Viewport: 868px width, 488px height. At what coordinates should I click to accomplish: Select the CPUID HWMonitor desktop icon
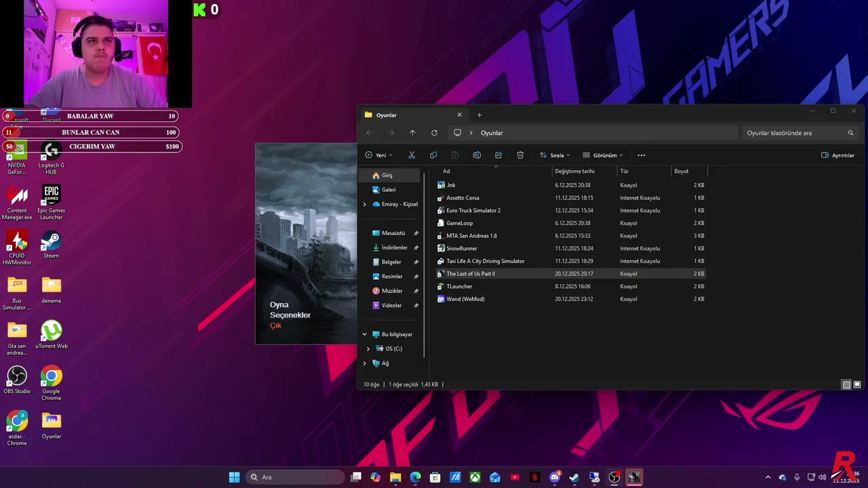click(17, 247)
